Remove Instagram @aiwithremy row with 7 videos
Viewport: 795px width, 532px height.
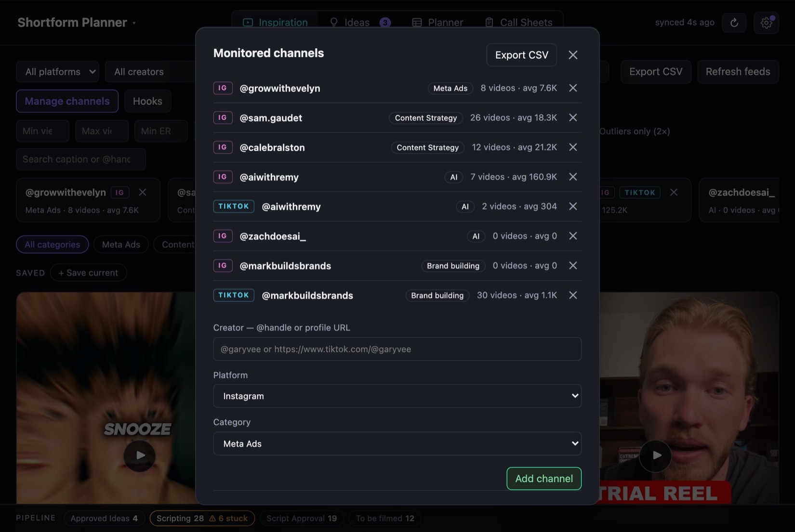[573, 177]
